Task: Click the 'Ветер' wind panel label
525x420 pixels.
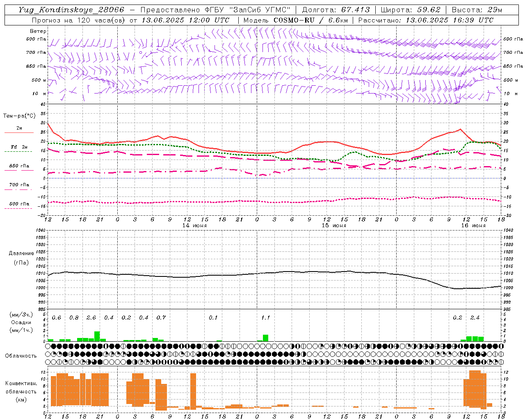Action: click(38, 31)
